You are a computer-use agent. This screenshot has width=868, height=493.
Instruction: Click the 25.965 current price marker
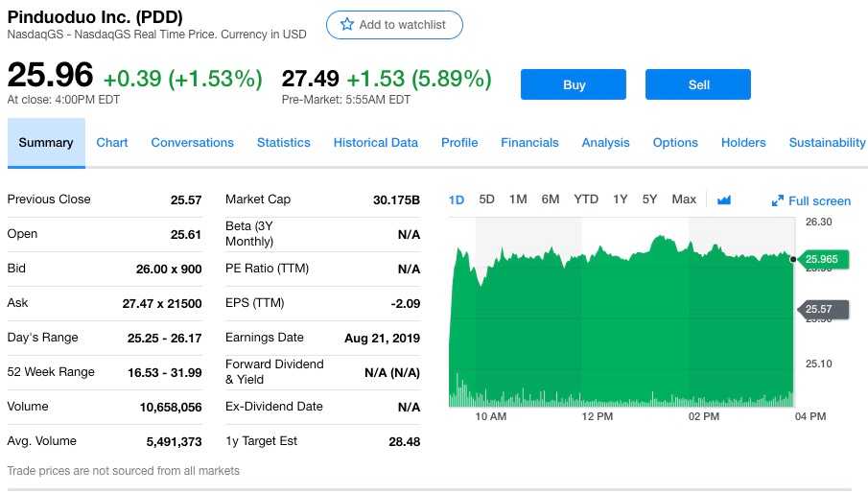pyautogui.click(x=822, y=259)
